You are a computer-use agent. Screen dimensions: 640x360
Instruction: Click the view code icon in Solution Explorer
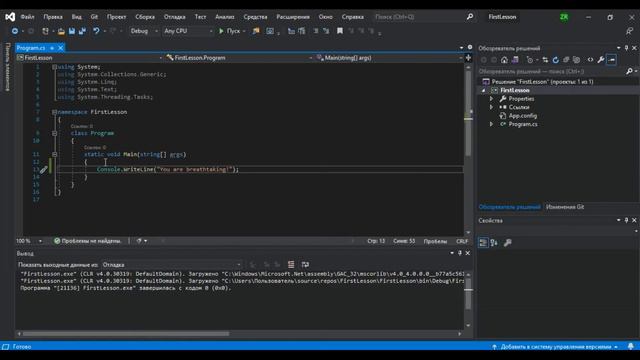point(590,60)
